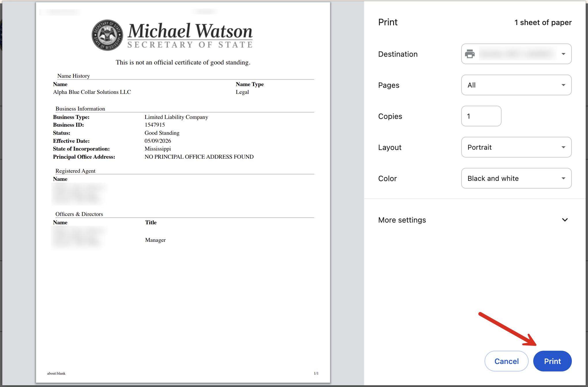Click the name type value Legal
Image resolution: width=588 pixels, height=387 pixels.
[x=242, y=92]
